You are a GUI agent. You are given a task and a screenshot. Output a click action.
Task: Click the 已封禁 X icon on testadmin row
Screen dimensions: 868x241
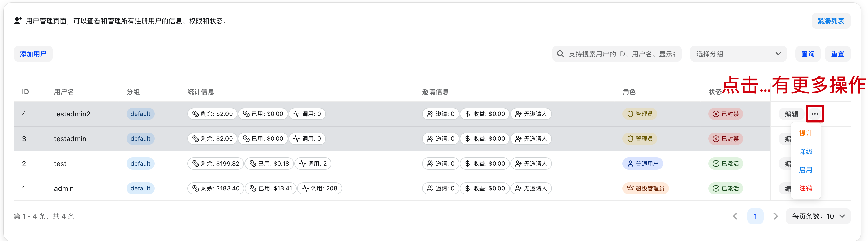point(716,138)
